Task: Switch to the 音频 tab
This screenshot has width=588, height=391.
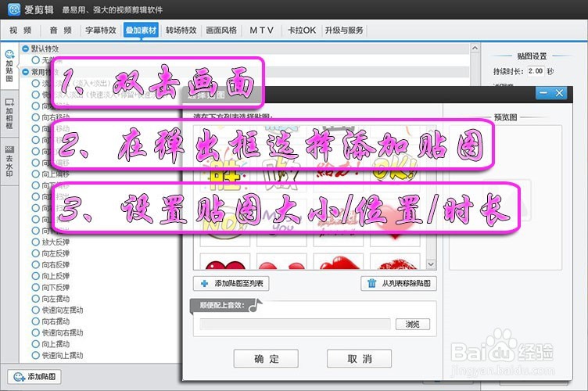Action: [x=60, y=30]
